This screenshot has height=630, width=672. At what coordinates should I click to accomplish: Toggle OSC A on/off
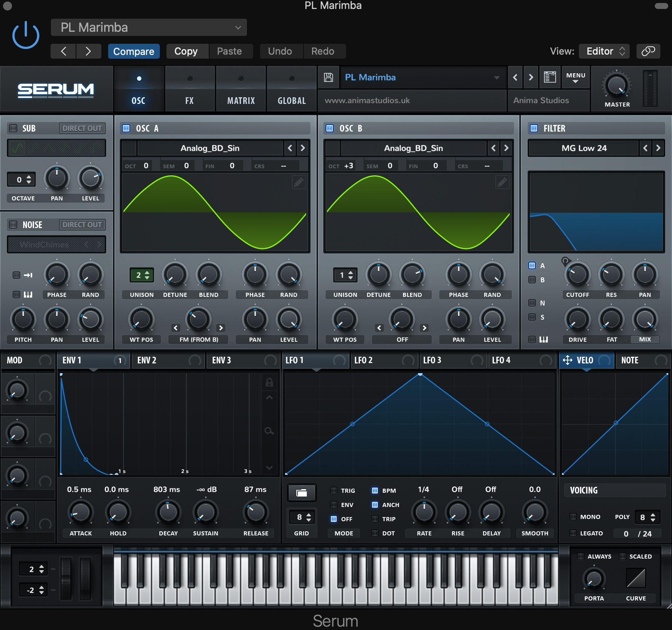click(x=126, y=128)
